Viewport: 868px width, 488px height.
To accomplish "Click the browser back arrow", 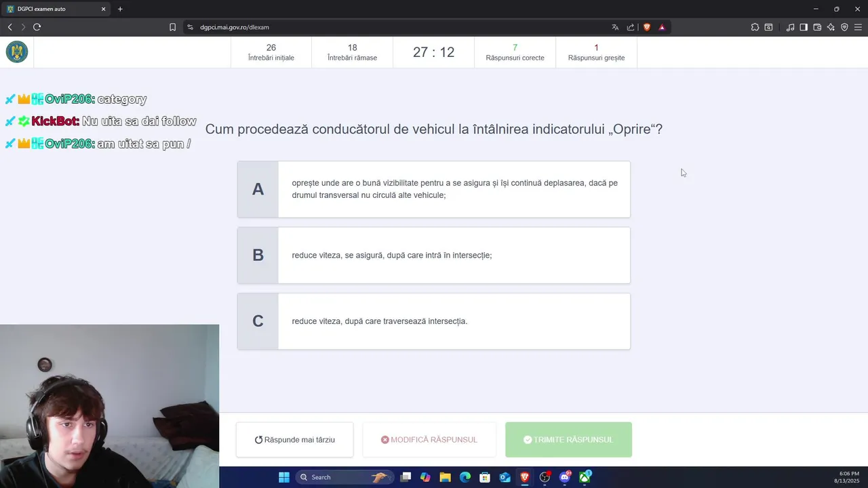I will point(9,27).
